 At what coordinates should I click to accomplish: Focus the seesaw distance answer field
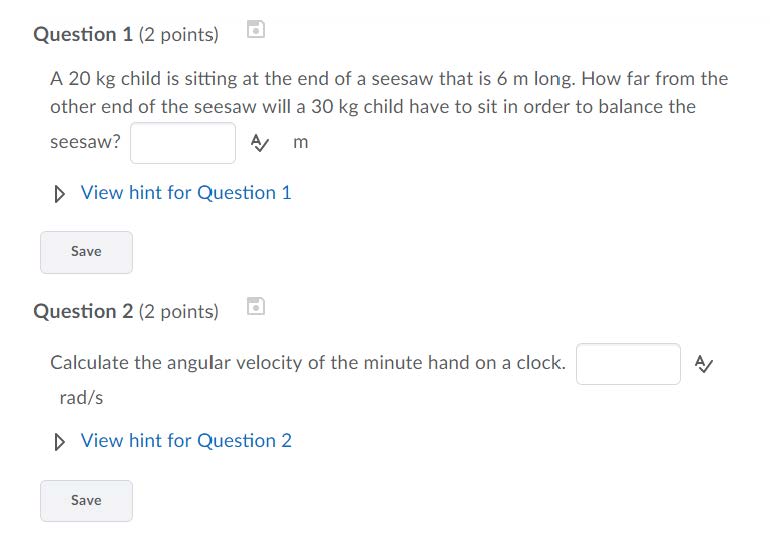tap(183, 143)
